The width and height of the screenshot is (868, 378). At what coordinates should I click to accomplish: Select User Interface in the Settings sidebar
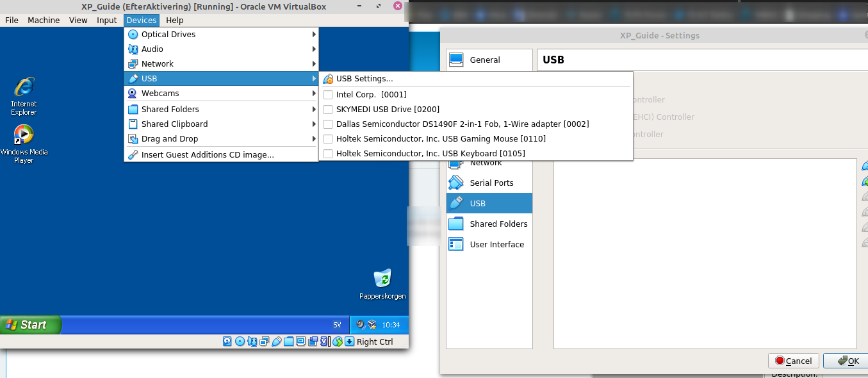[489, 244]
